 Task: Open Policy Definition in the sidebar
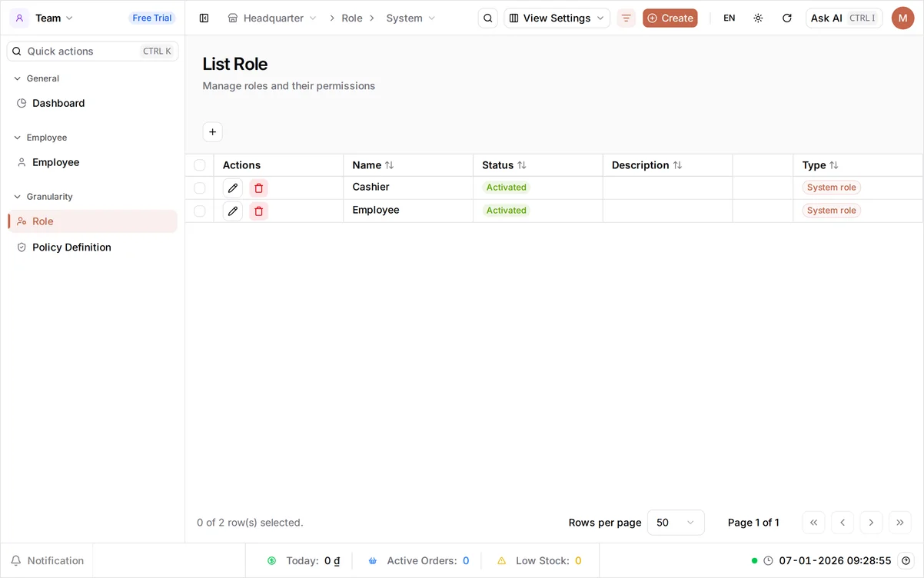(92, 247)
